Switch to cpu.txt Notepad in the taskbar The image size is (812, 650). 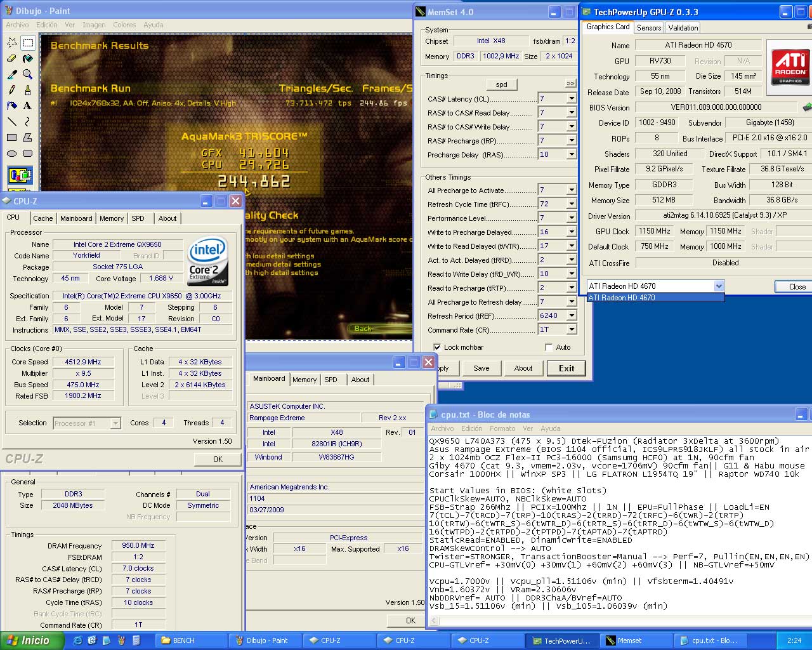tap(712, 640)
